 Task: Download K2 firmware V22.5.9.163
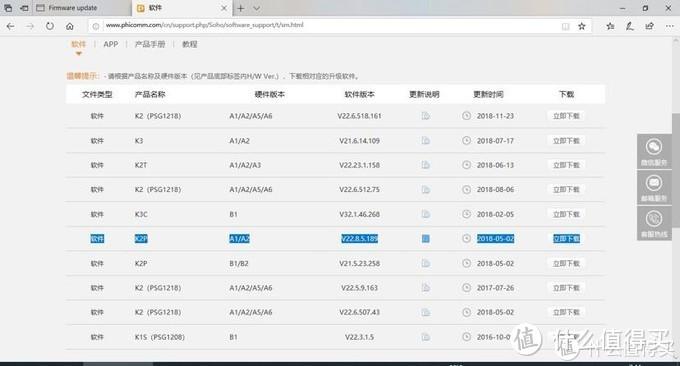[x=566, y=288]
